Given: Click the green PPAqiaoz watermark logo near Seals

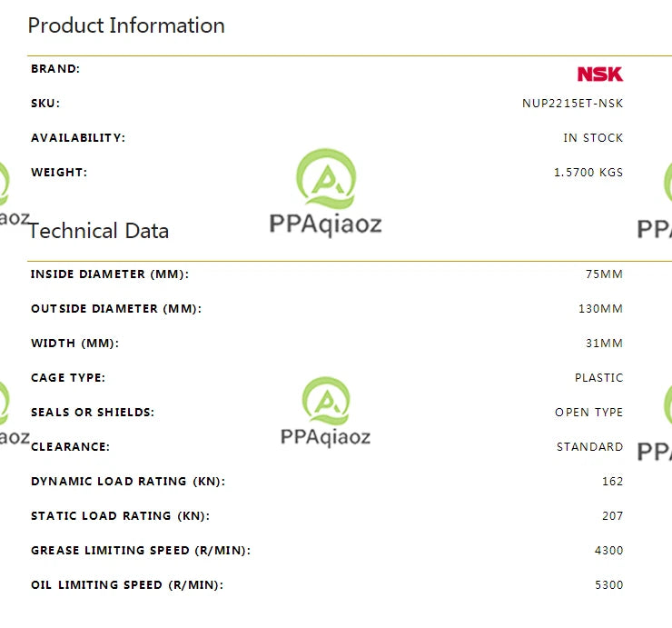Looking at the screenshot, I should [x=326, y=401].
